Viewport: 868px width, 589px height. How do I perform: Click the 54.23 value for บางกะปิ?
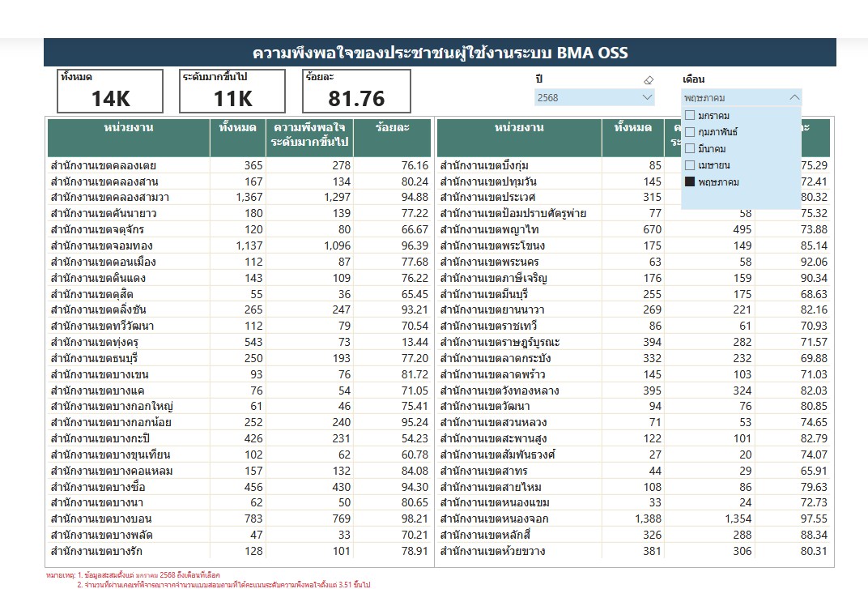[415, 438]
